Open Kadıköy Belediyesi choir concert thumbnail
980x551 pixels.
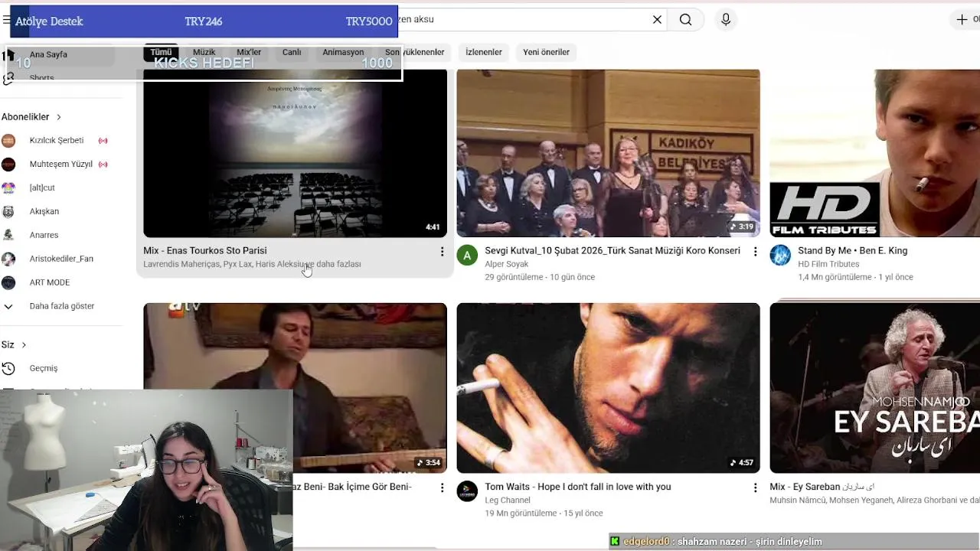point(608,153)
